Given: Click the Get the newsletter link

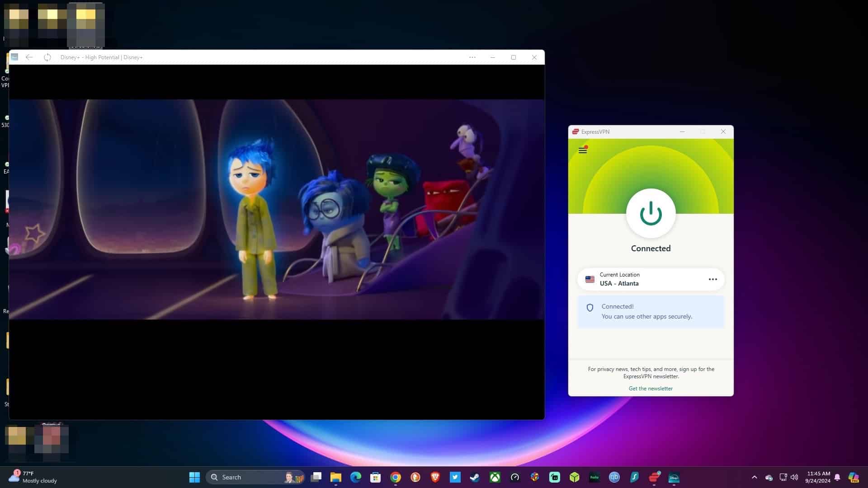Looking at the screenshot, I should [650, 388].
